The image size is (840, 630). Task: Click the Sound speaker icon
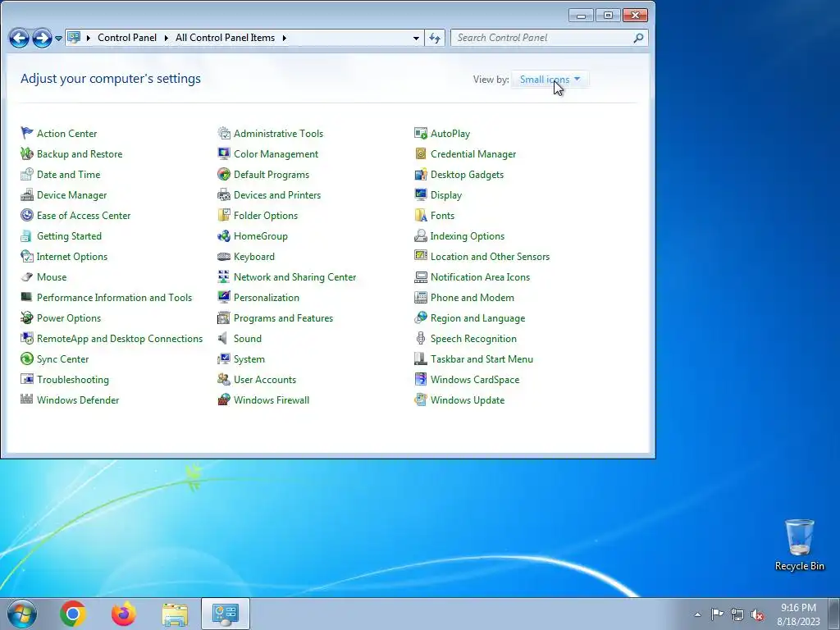[x=223, y=338]
